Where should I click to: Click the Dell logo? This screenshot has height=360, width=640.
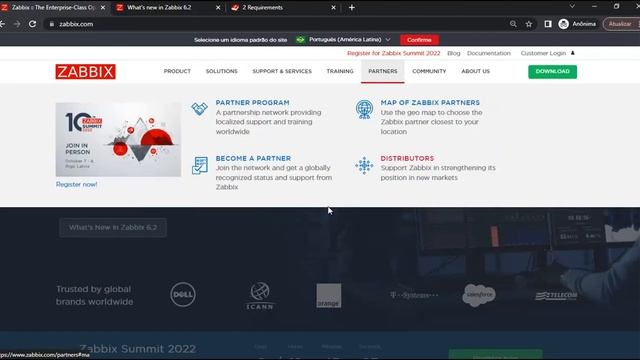tap(183, 294)
